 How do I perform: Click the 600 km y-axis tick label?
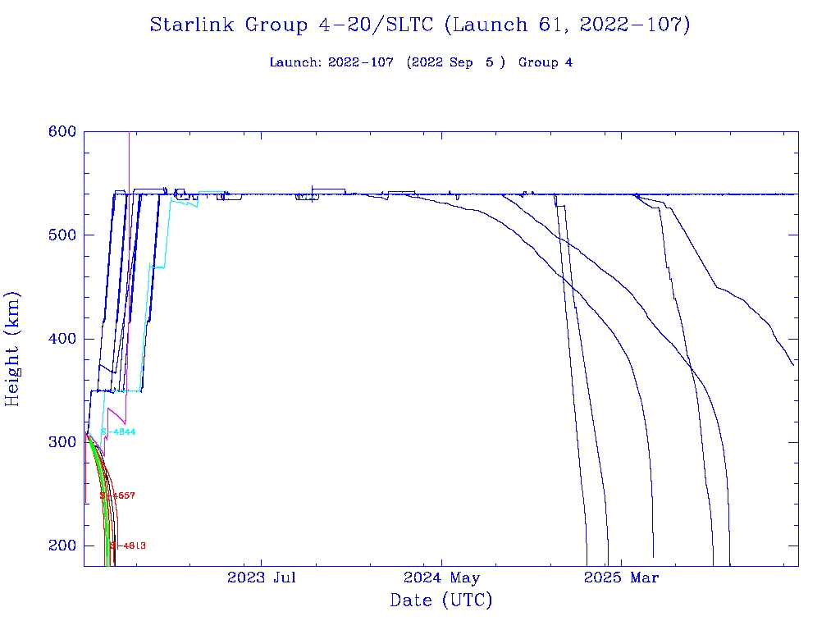pyautogui.click(x=61, y=132)
